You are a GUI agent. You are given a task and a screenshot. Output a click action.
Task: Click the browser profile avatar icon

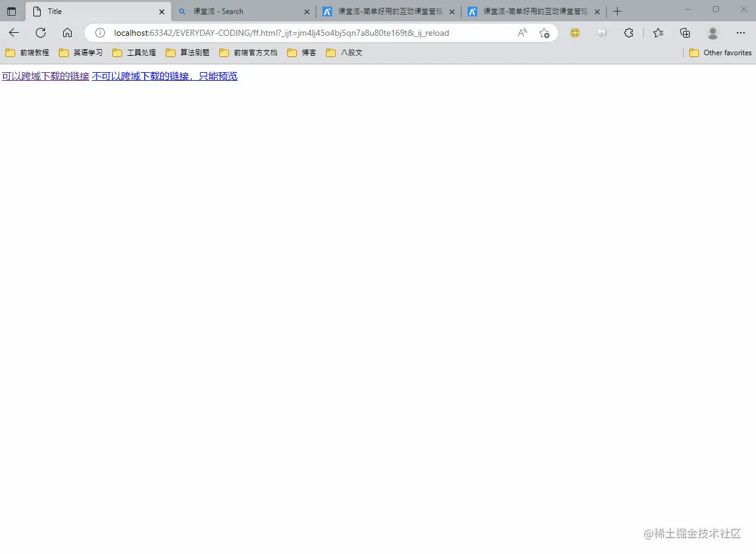pyautogui.click(x=712, y=33)
